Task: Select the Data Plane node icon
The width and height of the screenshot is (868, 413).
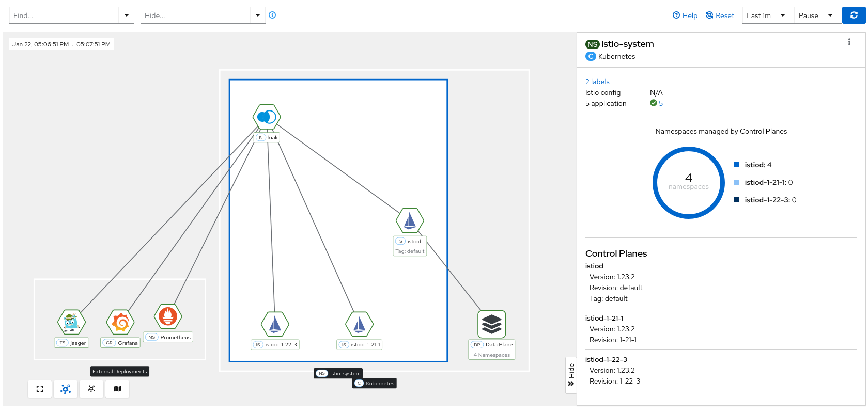Action: tap(491, 324)
